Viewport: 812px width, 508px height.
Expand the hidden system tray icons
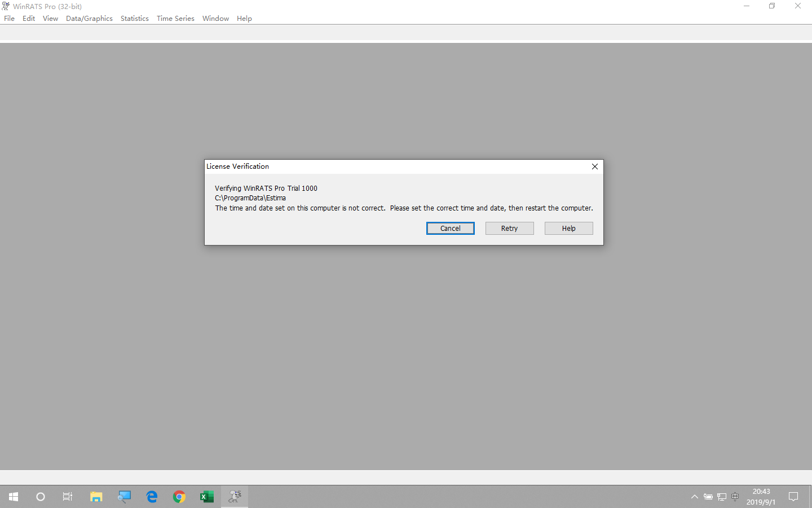point(695,497)
